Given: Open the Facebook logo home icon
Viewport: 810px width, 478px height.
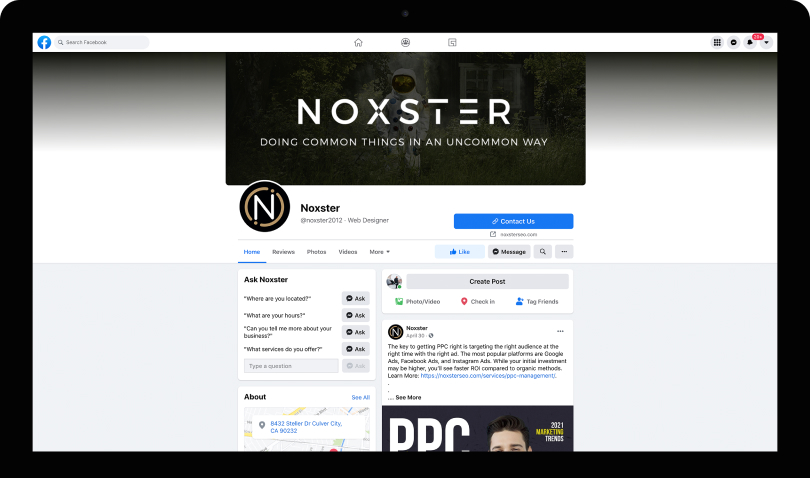Looking at the screenshot, I should tap(44, 42).
